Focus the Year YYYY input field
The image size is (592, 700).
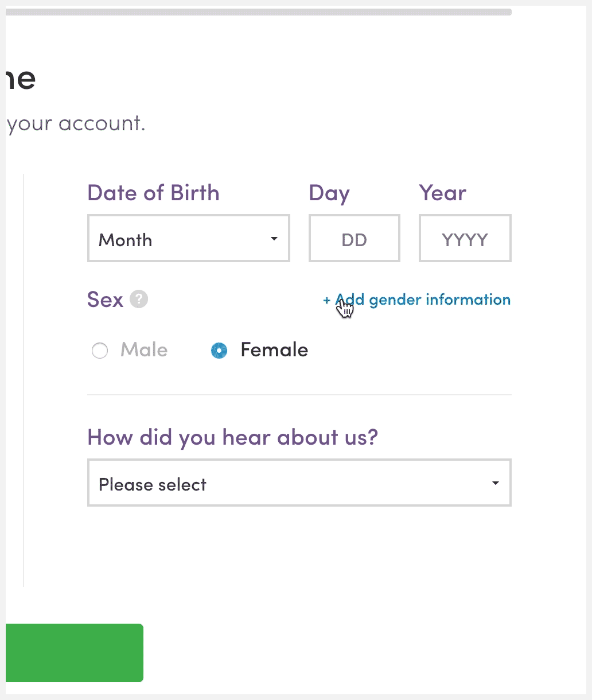(x=465, y=239)
